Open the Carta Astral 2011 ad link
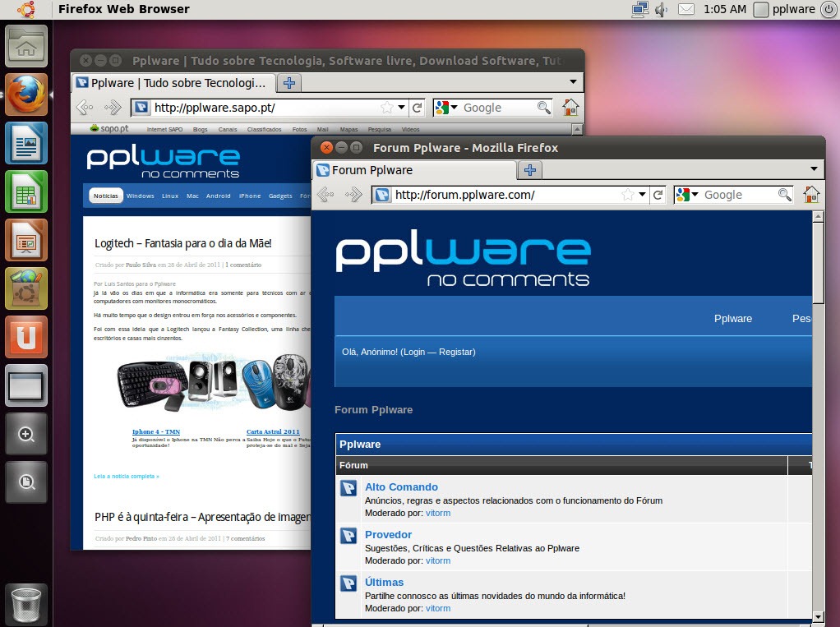The width and height of the screenshot is (840, 627). click(x=273, y=431)
